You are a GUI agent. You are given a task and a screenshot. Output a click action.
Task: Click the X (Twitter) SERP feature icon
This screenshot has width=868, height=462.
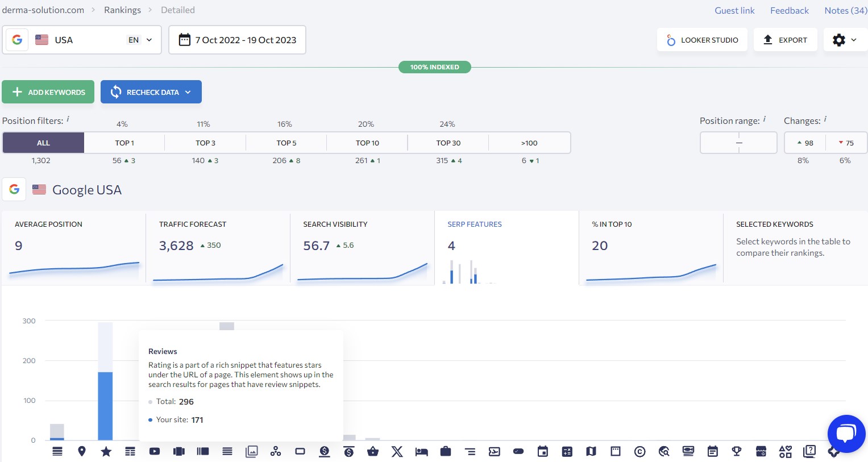397,451
